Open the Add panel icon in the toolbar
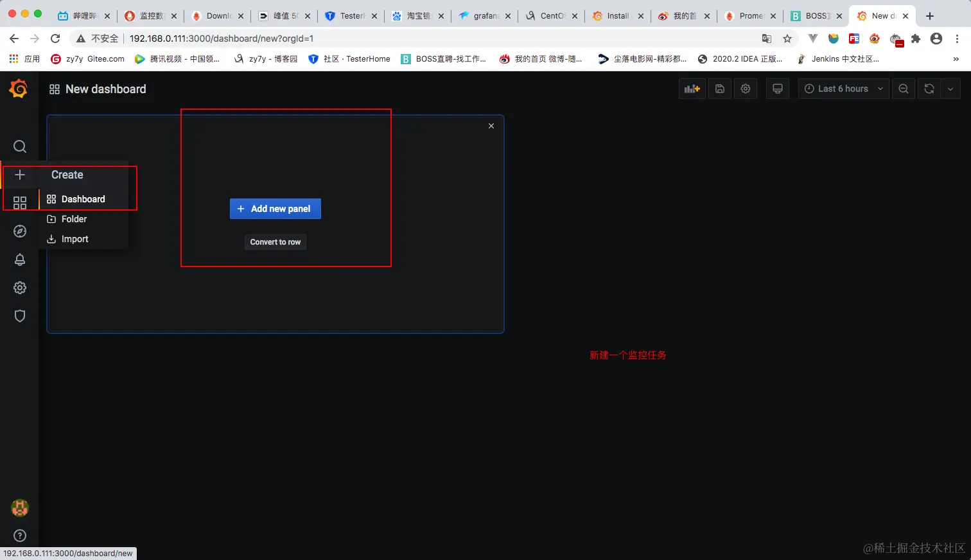 (692, 89)
